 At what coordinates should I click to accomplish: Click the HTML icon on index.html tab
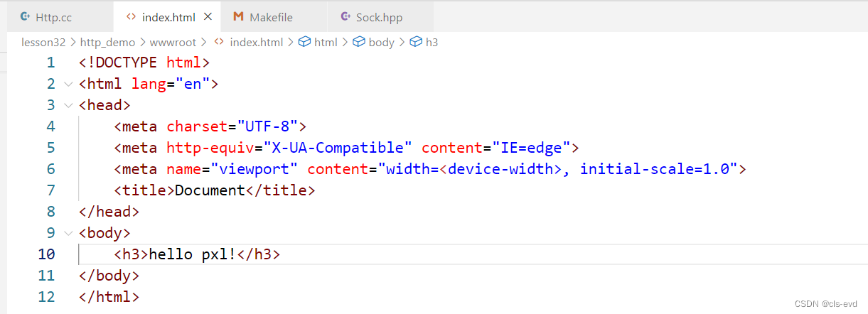tap(131, 16)
